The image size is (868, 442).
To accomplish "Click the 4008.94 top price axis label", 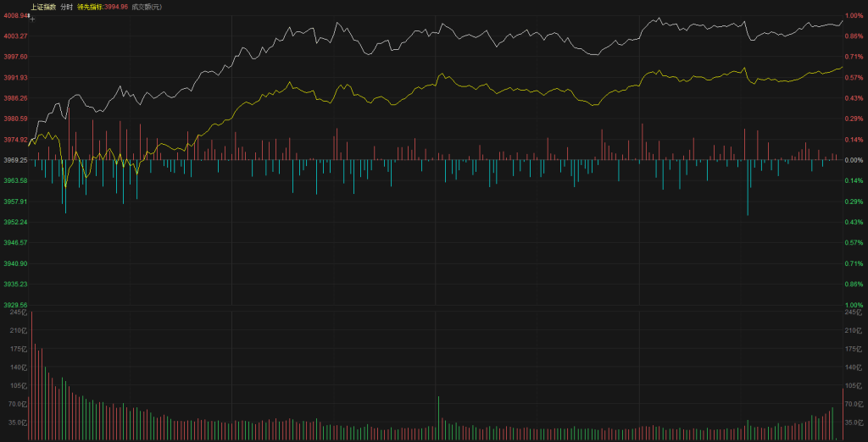I will (14, 15).
